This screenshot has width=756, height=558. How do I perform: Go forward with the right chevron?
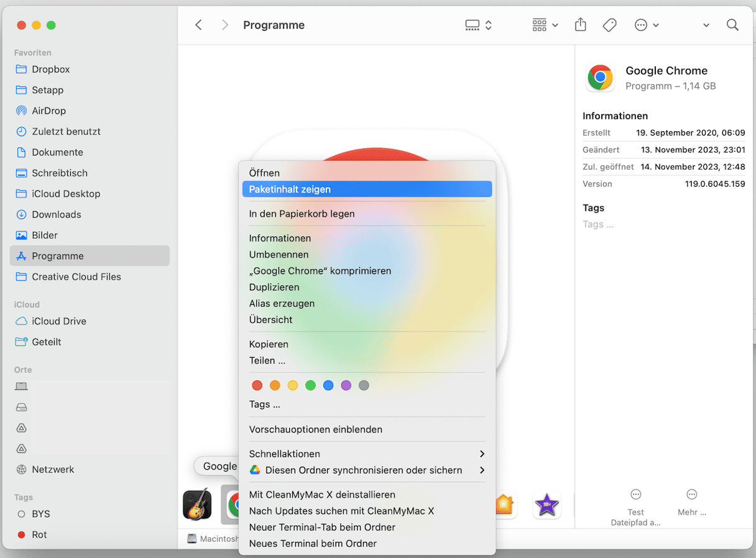click(x=225, y=25)
